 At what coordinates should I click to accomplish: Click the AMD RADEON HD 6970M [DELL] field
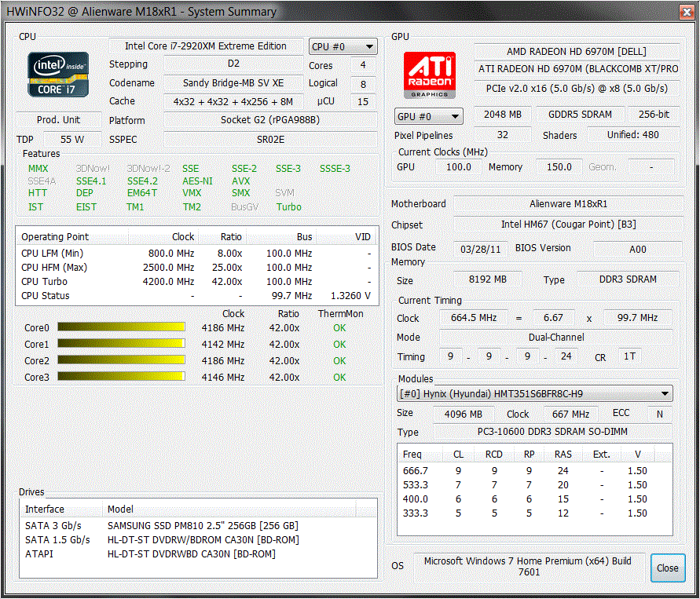click(577, 52)
